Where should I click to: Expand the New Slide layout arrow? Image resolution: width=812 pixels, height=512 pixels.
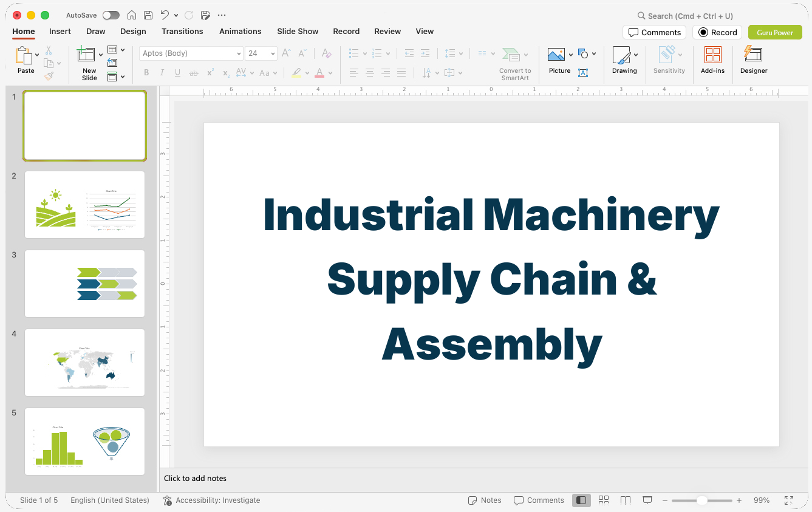pos(101,55)
